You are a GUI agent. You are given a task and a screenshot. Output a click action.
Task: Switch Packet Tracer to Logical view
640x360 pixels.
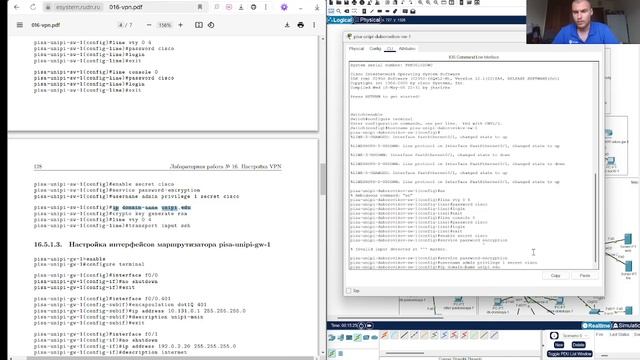coord(340,20)
